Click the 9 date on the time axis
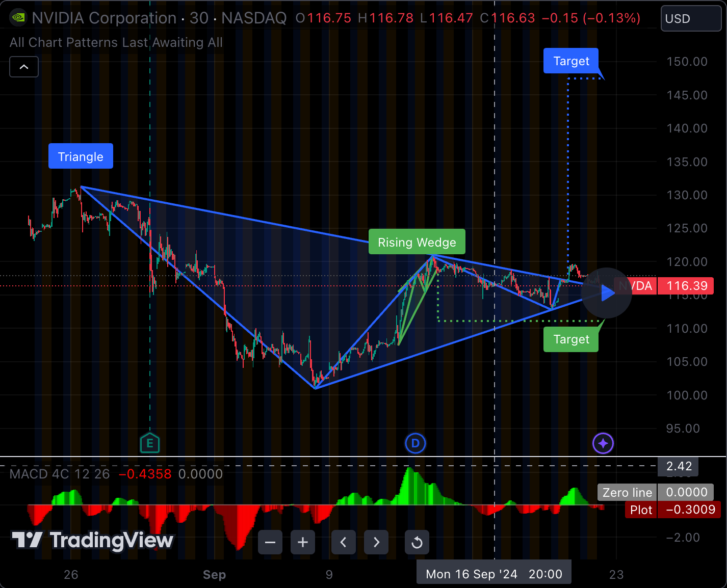This screenshot has height=588, width=727. point(329,575)
